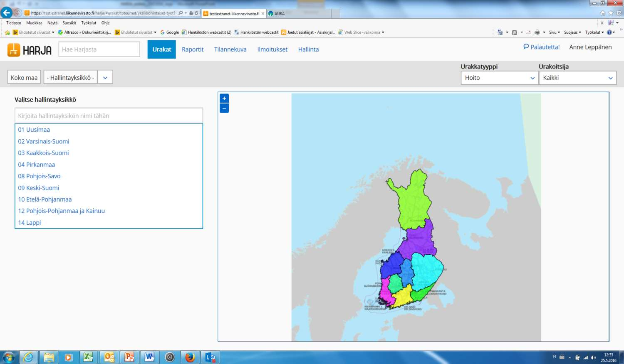Expand the Hallintayksikkö chevron dropdown
The width and height of the screenshot is (624, 364).
click(105, 77)
